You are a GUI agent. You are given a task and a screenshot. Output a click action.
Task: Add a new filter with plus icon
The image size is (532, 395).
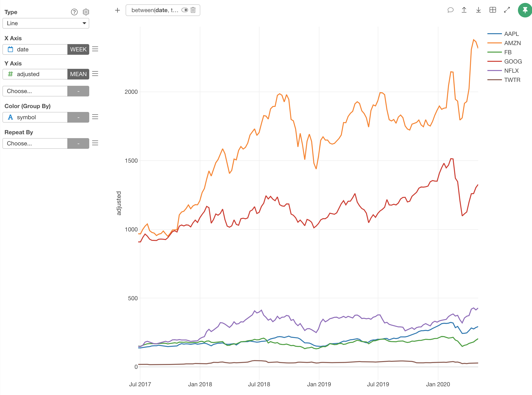[x=117, y=10]
